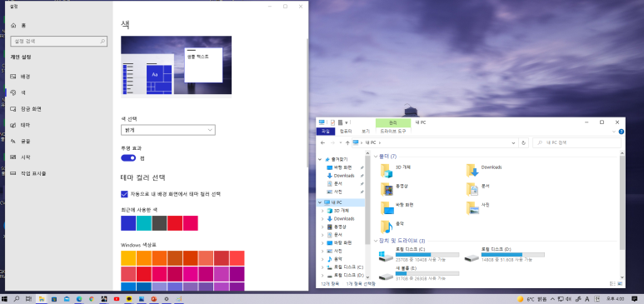Image resolution: width=644 pixels, height=304 pixels.
Task: Uncheck 자동으로 내 배경 화면에서 테마 컬러 선택
Action: 124,194
